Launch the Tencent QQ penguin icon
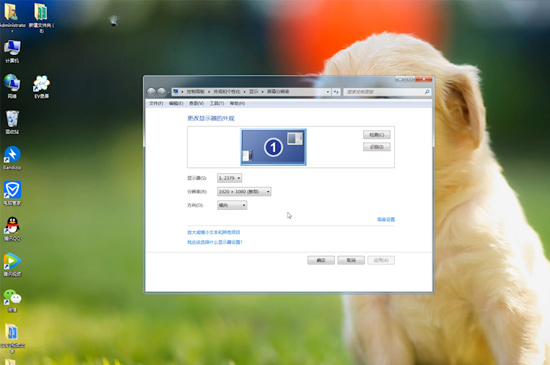 (12, 229)
